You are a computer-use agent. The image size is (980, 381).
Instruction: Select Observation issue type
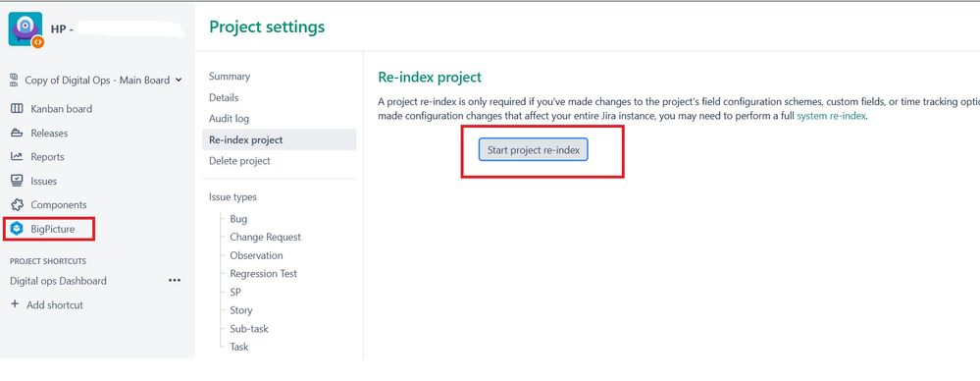tap(256, 255)
